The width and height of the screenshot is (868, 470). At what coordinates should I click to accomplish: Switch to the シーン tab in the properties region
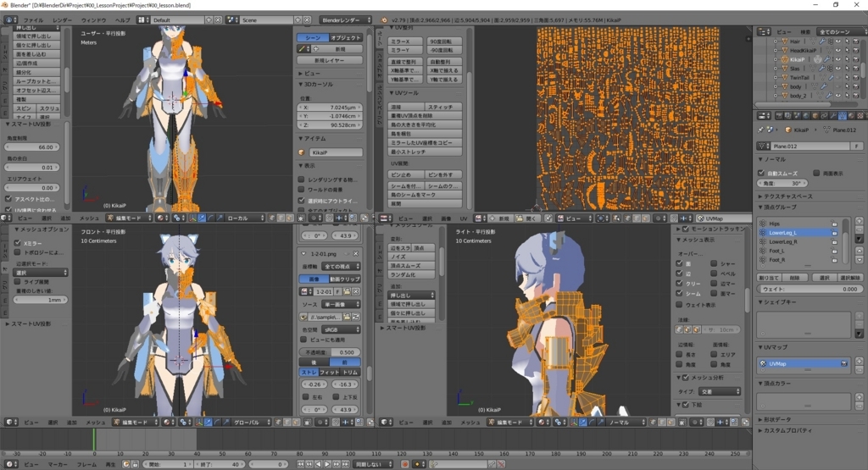coord(313,37)
